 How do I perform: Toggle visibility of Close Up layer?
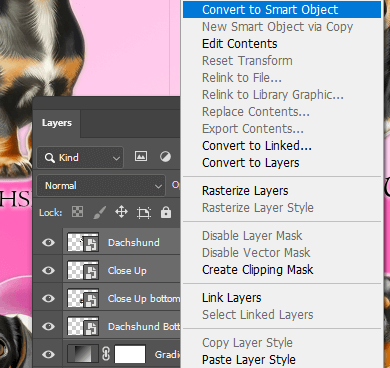[x=48, y=270]
